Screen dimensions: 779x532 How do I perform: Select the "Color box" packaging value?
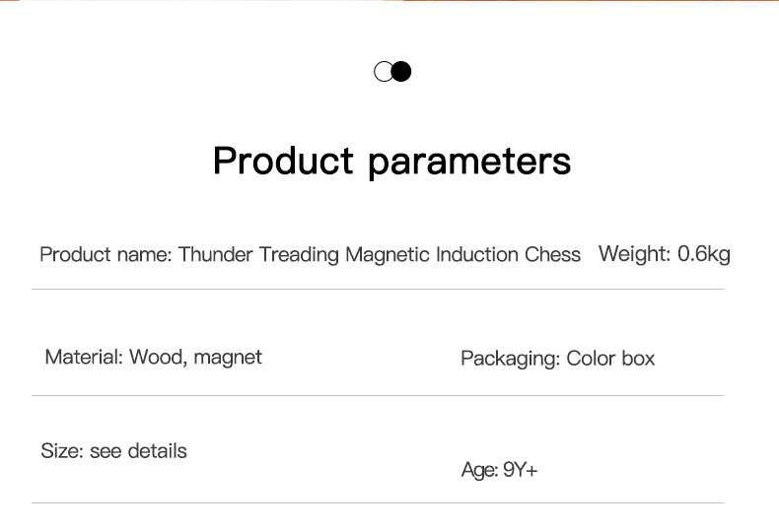610,359
